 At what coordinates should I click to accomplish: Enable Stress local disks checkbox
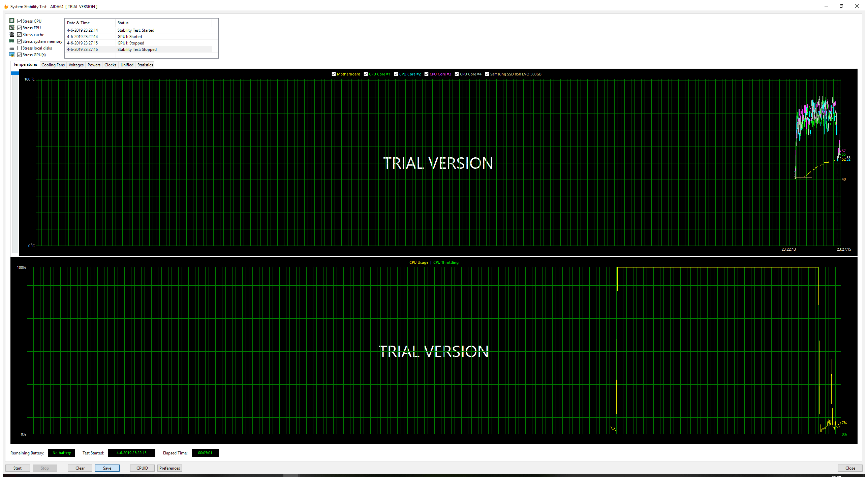click(20, 48)
